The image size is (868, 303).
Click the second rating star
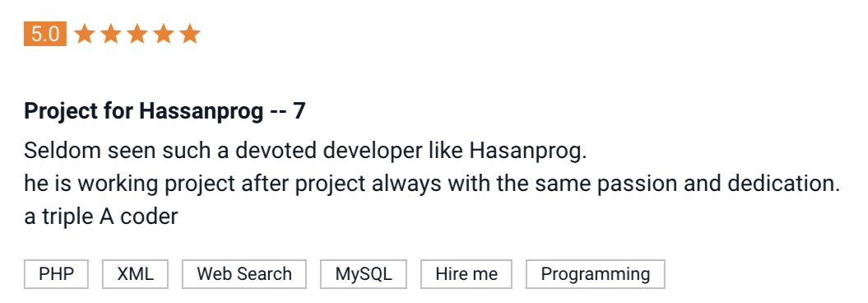pos(111,34)
